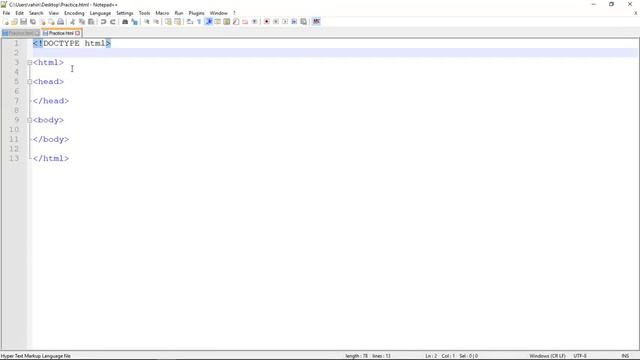
Task: Open the Tools menu
Action: point(144,13)
